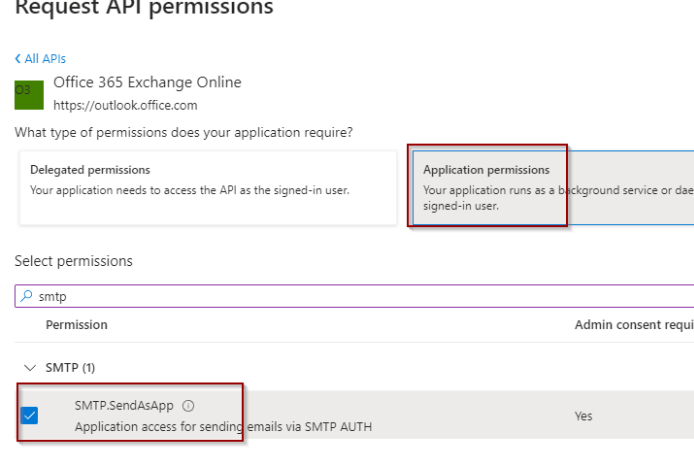Click the Select permissions heading
Image resolution: width=694 pixels, height=463 pixels.
click(x=73, y=261)
